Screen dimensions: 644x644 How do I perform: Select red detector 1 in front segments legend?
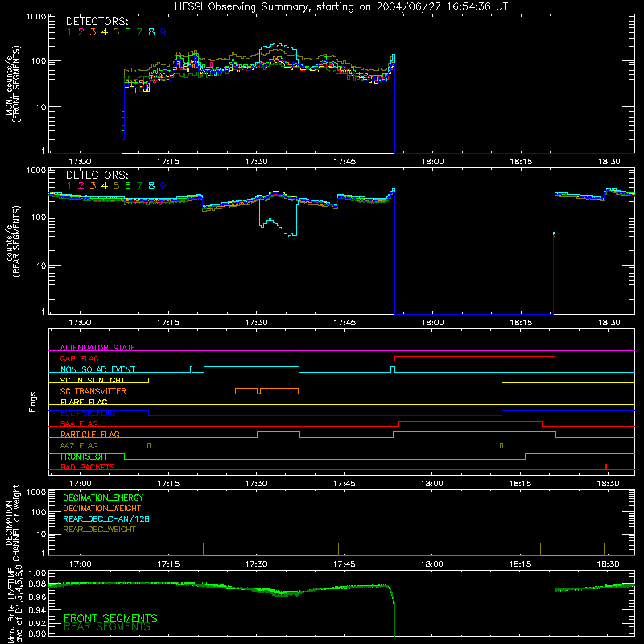click(69, 32)
